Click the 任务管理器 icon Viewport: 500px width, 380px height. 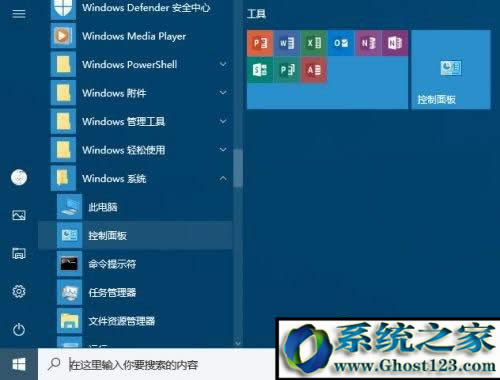coord(69,293)
